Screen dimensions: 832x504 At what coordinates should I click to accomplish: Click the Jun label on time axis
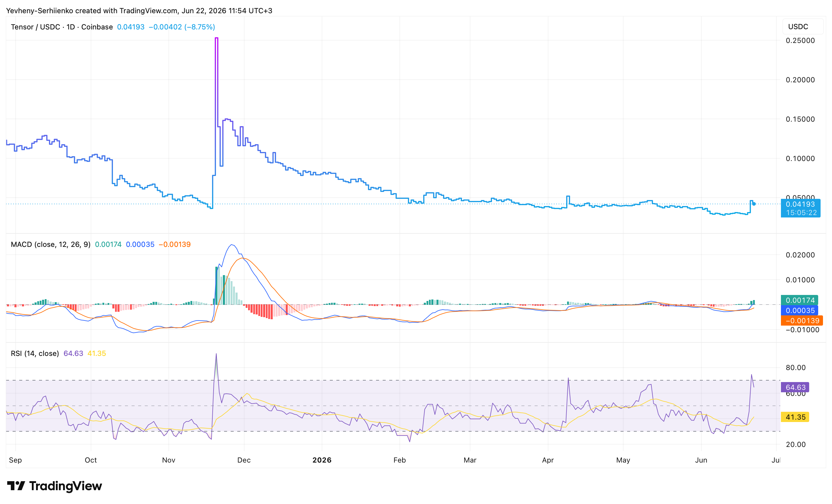[701, 460]
